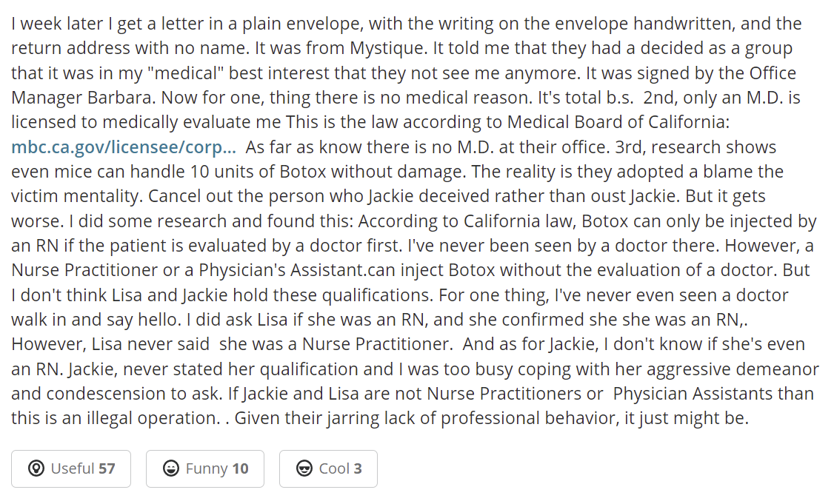The image size is (834, 504).
Task: Click the sunglasses face Cool icon
Action: tap(304, 468)
